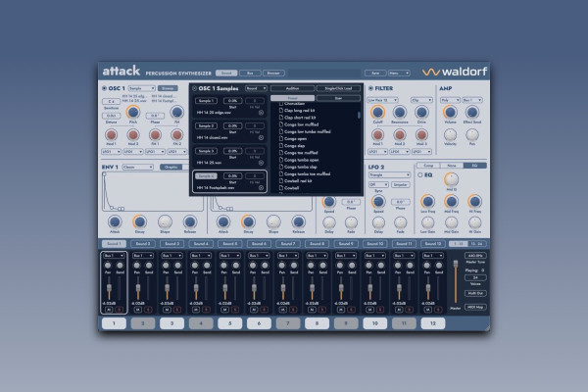The height and width of the screenshot is (392, 588).
Task: Mute channel 6 with its M button
Action: click(254, 310)
